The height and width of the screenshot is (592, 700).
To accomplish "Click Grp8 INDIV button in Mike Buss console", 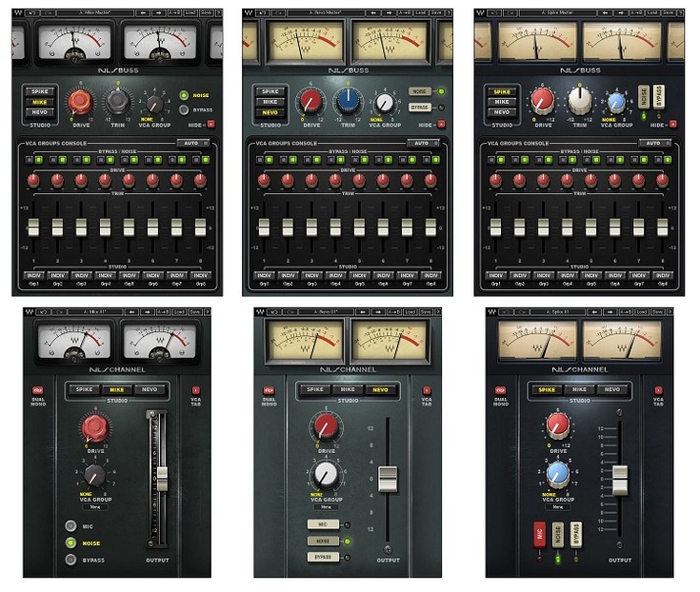I will pyautogui.click(x=200, y=276).
